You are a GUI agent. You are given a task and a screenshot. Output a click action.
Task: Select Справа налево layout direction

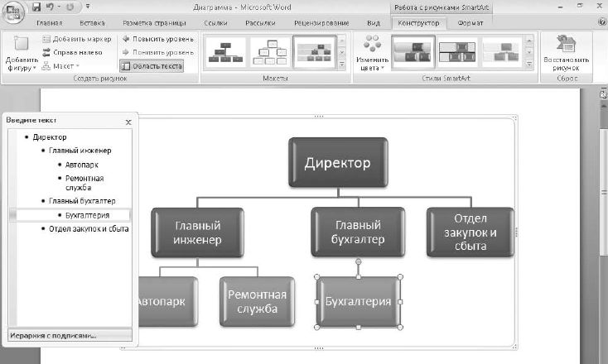pos(73,52)
